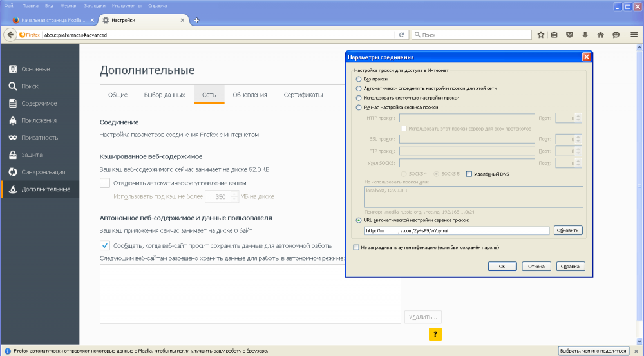This screenshot has width=644, height=356.
Task: Click the reload page icon in address bar
Action: tap(402, 35)
